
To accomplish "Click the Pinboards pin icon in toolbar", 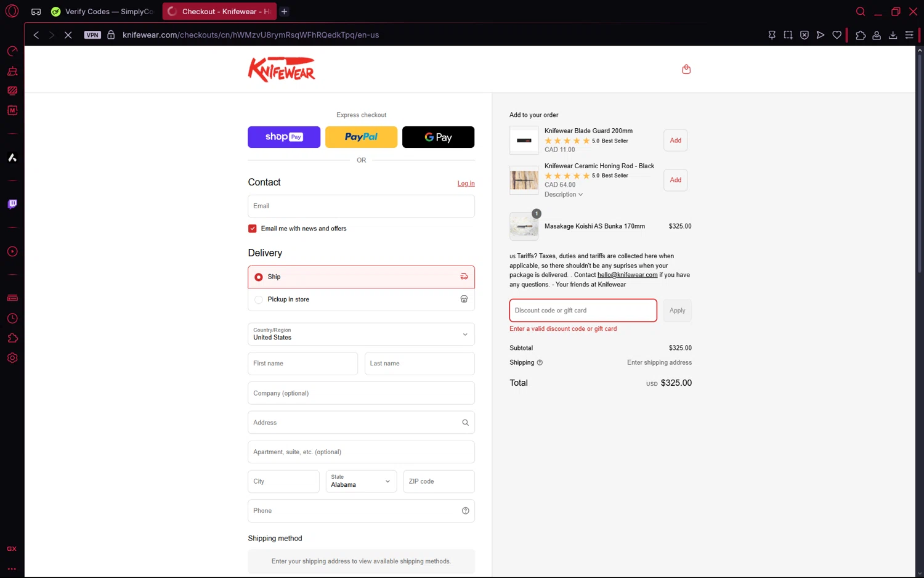I will [772, 35].
